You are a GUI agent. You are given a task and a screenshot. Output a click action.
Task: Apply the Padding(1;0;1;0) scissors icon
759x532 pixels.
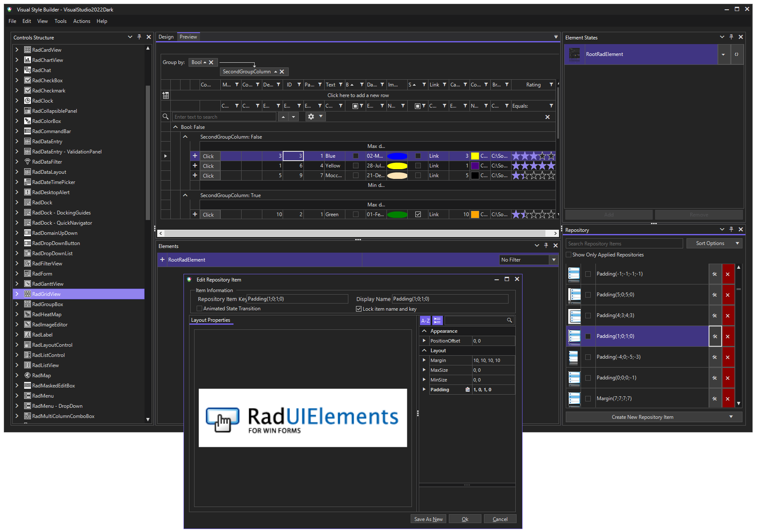coord(715,336)
